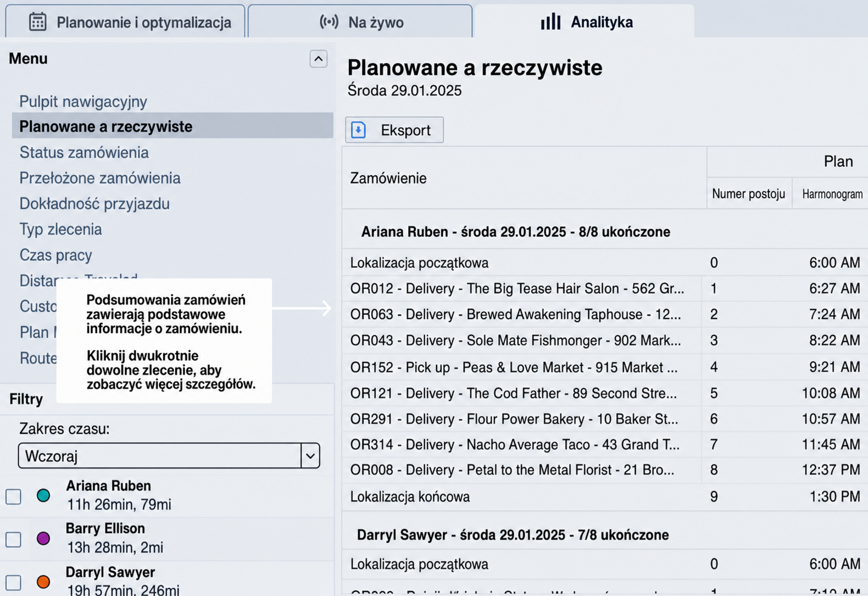The width and height of the screenshot is (868, 596).
Task: Click Ariana Ruben's 11h 26min, 79mi summary
Action: pos(119,505)
